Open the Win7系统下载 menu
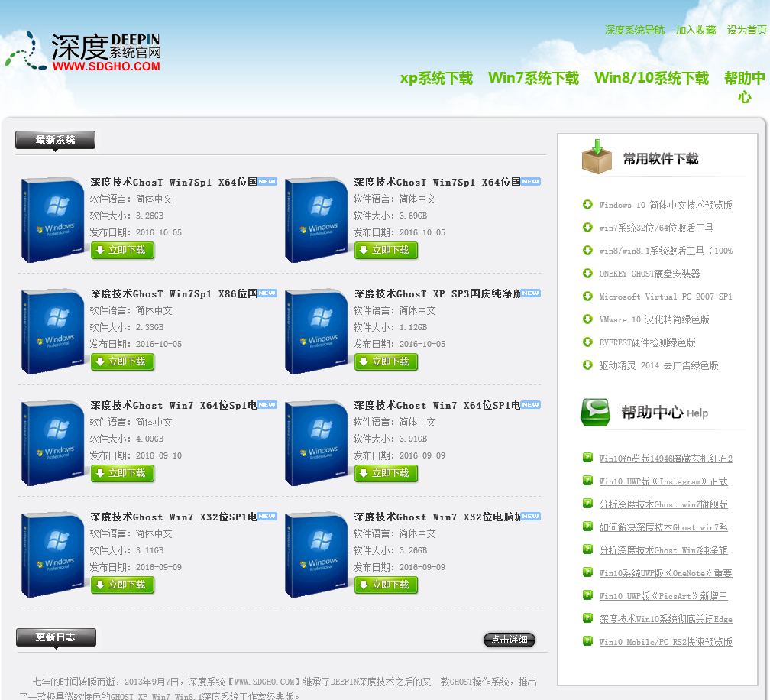Screen dimensions: 770x700 (533, 78)
